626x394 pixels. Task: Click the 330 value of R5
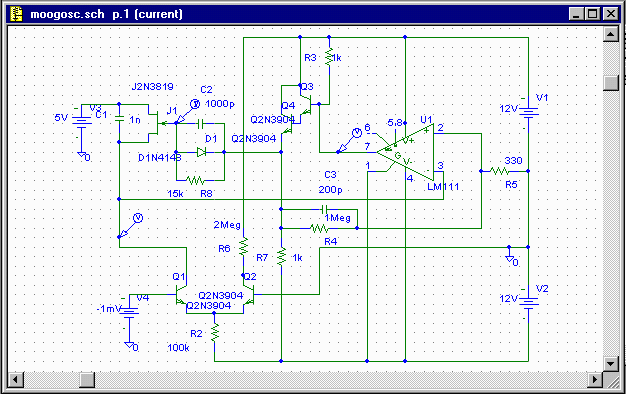tap(513, 160)
